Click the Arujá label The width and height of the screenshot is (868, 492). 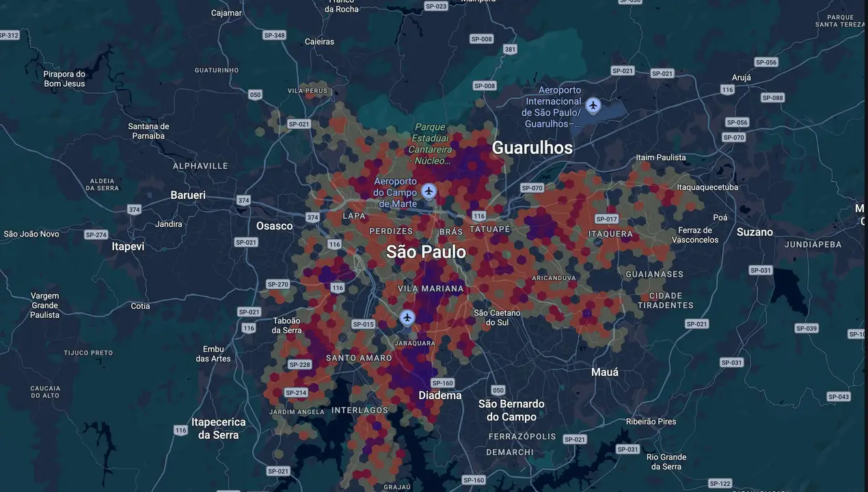pos(742,78)
